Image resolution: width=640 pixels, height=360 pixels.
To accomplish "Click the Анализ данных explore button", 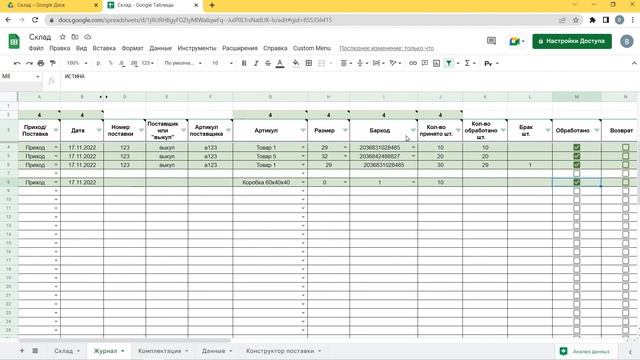I will 585,351.
